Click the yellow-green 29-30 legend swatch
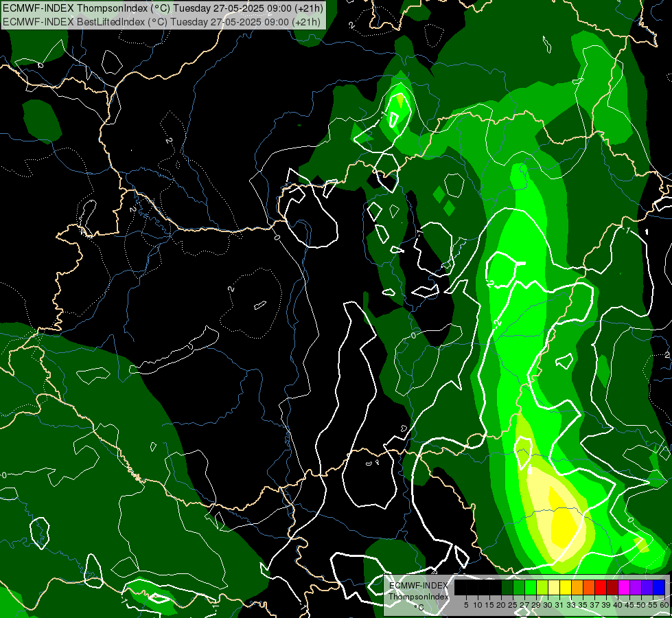This screenshot has width=672, height=618. pos(542,587)
